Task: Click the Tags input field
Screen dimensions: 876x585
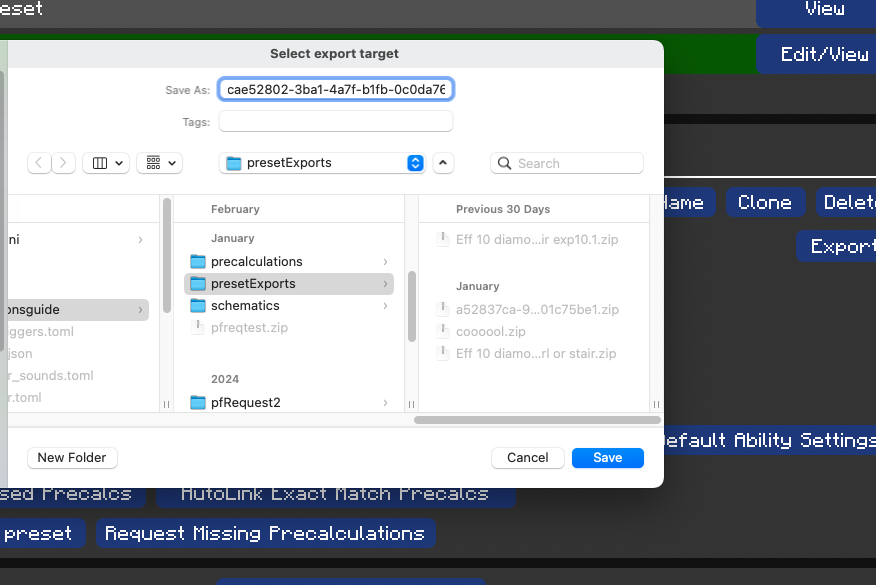Action: (x=335, y=121)
